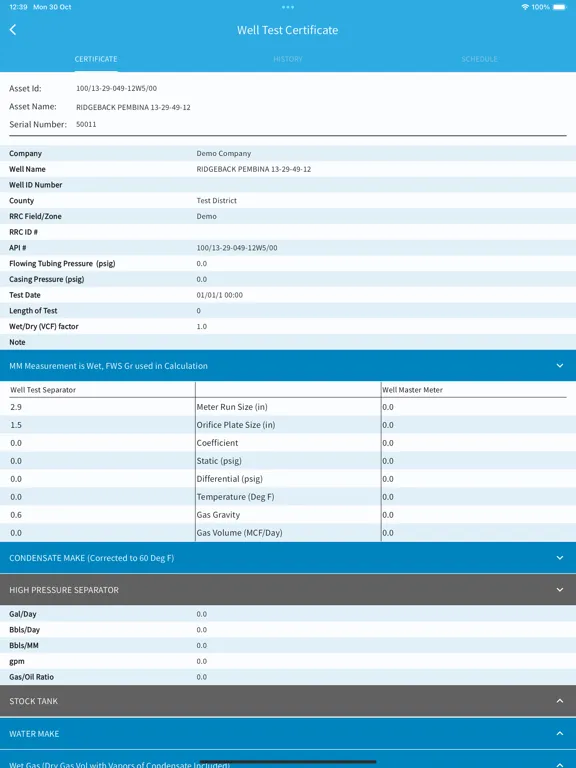Image resolution: width=576 pixels, height=768 pixels.
Task: Expand the Wet Gas section chevron
Action: (x=560, y=764)
